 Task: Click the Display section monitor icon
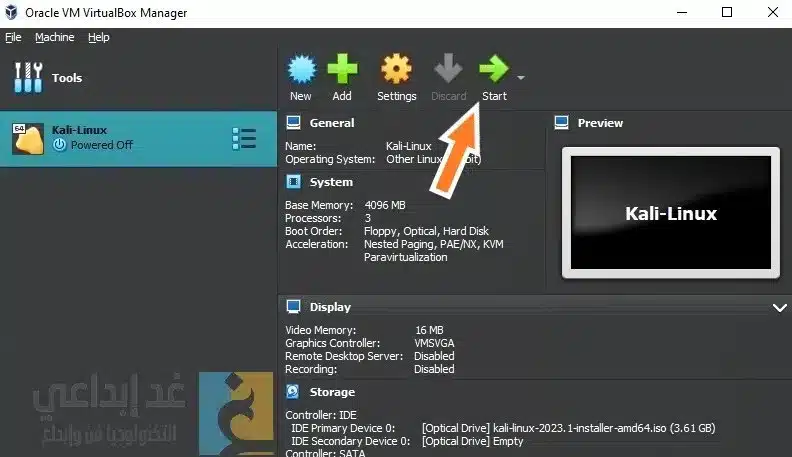[293, 307]
